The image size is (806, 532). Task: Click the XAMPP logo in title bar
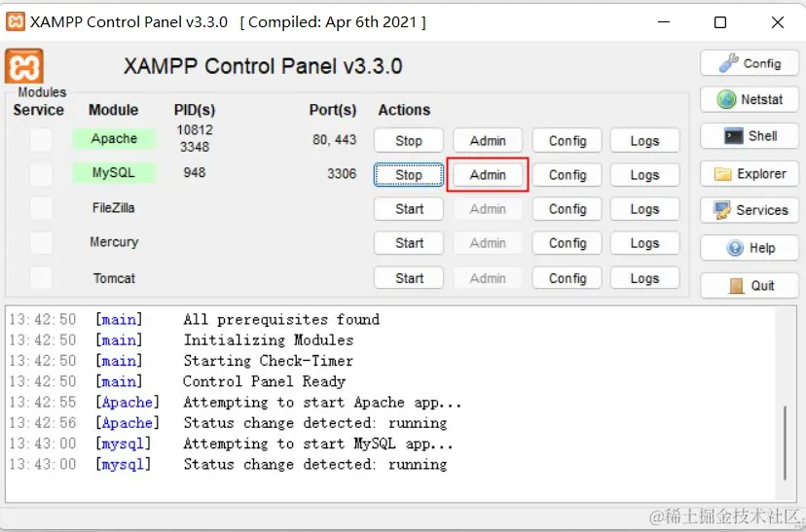coord(15,21)
